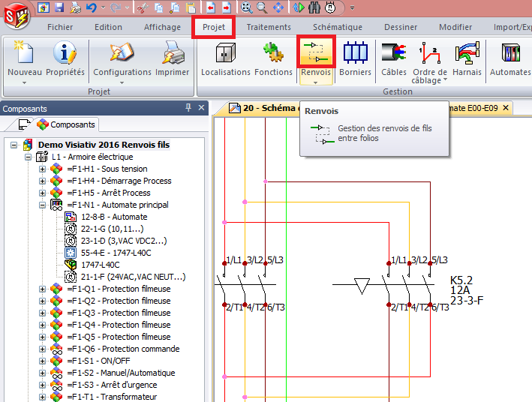The width and height of the screenshot is (532, 402).
Task: Open the Fichier menu
Action: 60,27
